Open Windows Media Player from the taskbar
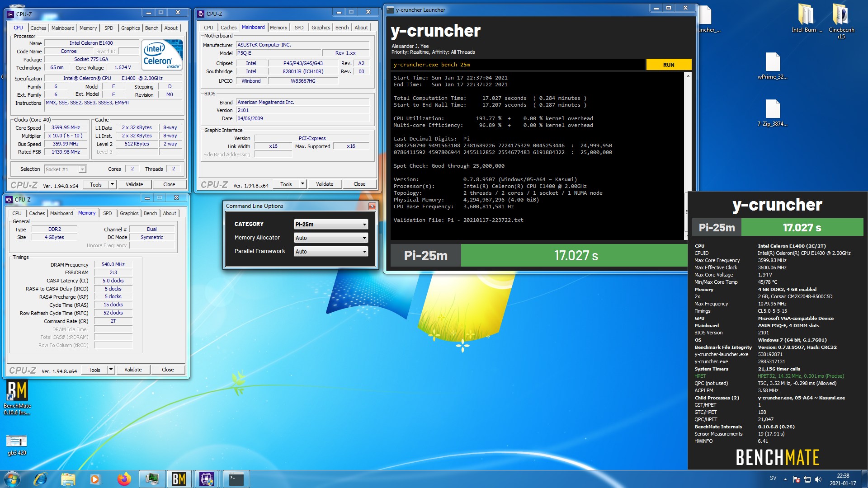Viewport: 868px width, 488px height. pyautogui.click(x=95, y=479)
